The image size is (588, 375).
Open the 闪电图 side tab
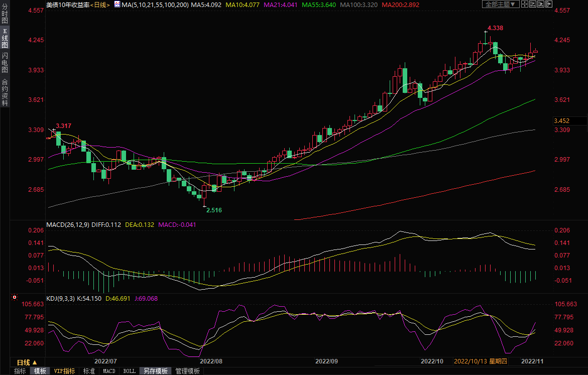click(x=5, y=63)
